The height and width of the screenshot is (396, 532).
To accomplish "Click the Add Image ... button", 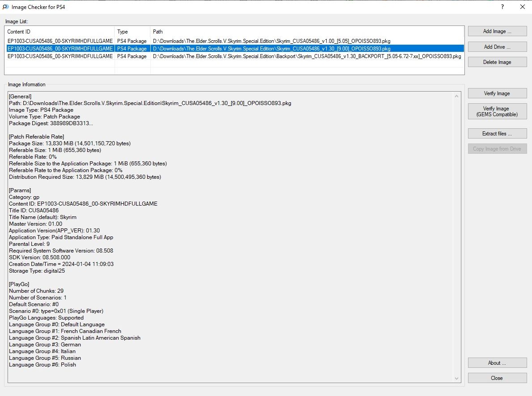I will pyautogui.click(x=497, y=31).
